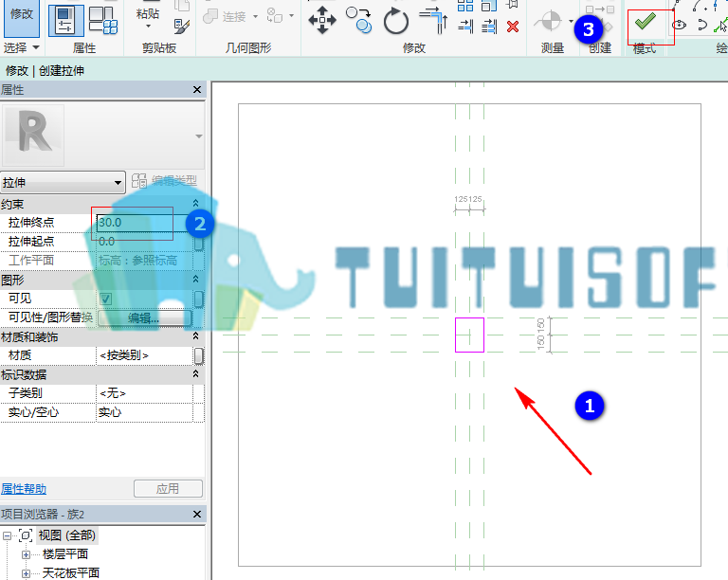728x580 pixels.
Task: Click the 测量 measure tool icon
Action: click(550, 21)
